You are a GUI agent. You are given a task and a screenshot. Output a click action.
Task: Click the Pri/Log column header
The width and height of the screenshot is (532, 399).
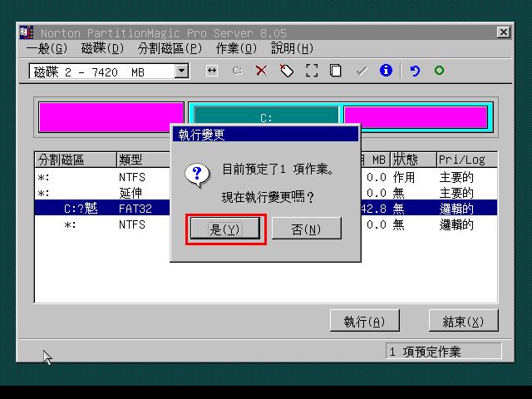coord(467,160)
